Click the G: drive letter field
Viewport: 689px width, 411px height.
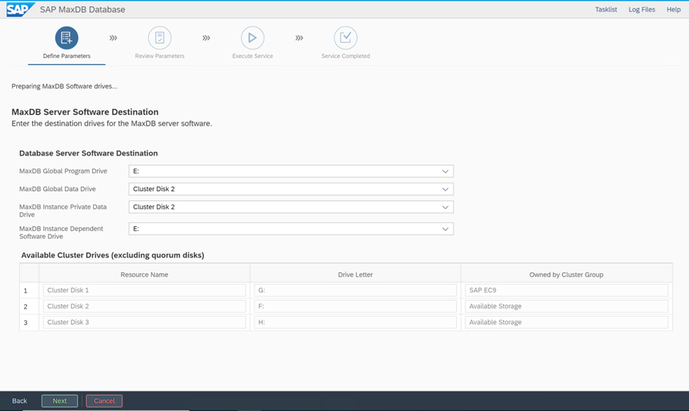click(x=355, y=290)
